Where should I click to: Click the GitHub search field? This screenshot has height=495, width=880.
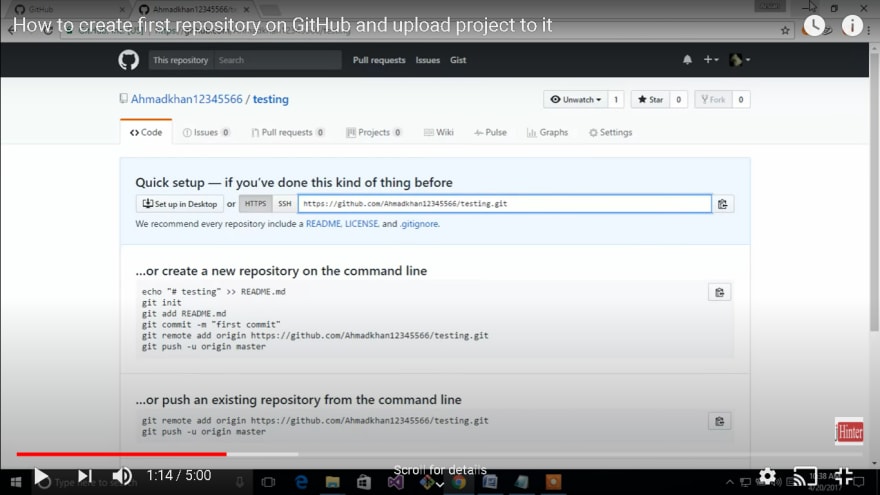coord(277,60)
